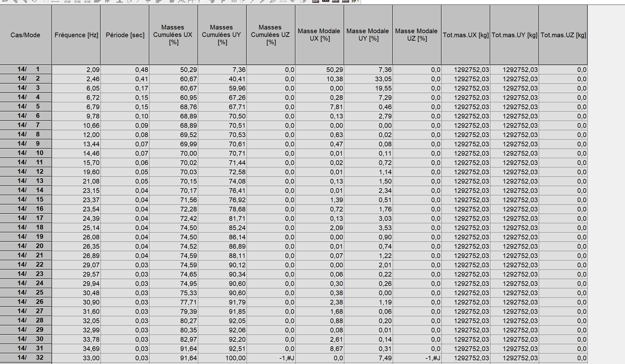Click modal mass UX value 2,61 in mode 30
The height and width of the screenshot is (364, 625).
click(x=320, y=340)
